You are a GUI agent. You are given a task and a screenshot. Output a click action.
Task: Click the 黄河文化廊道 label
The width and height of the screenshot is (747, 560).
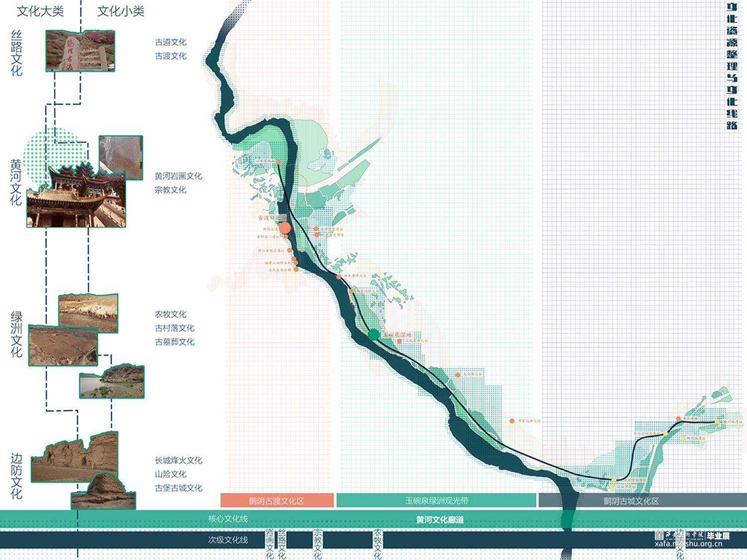click(440, 520)
